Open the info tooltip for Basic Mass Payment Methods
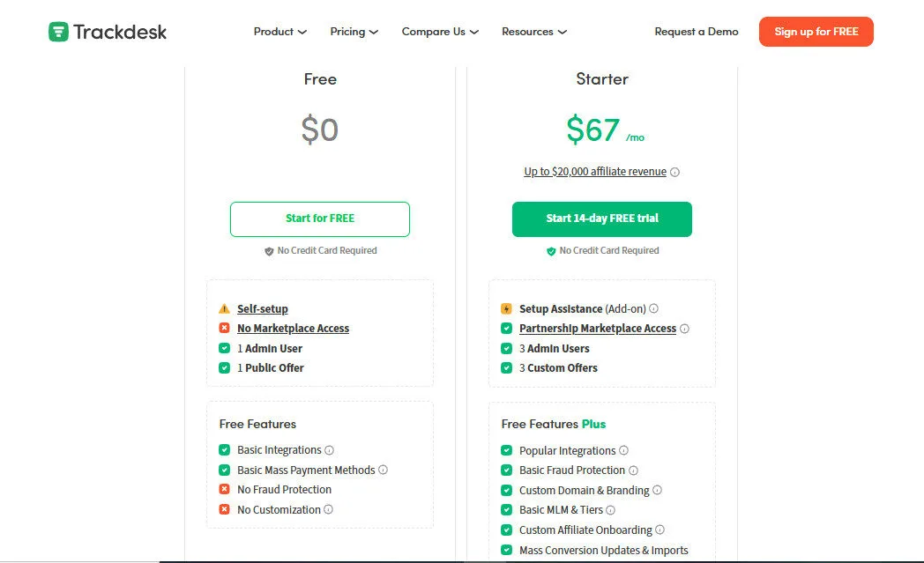 click(x=383, y=470)
